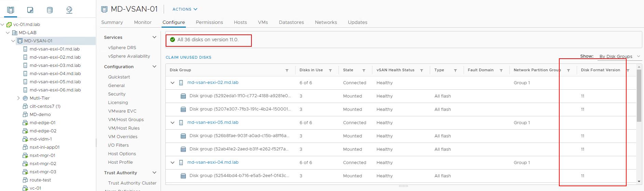Open md-vsan-esxi-04.md.lab host link in table
644x191 pixels.
pos(213,162)
